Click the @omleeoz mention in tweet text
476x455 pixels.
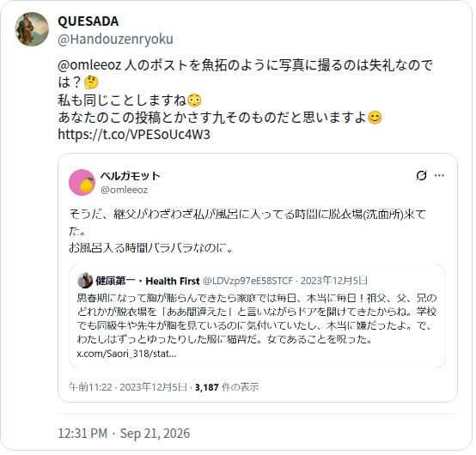(89, 65)
